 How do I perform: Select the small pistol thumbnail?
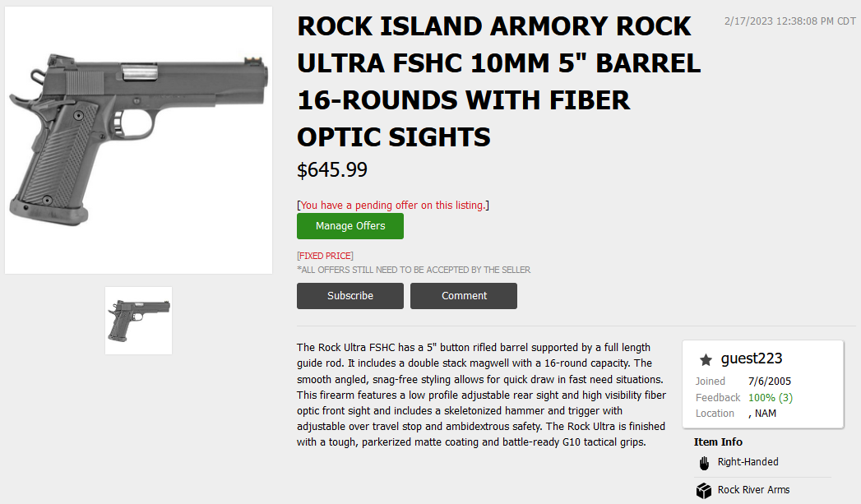138,321
